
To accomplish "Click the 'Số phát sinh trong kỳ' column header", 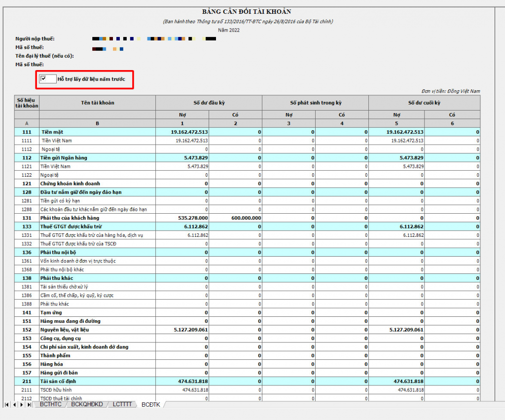I will click(x=315, y=103).
